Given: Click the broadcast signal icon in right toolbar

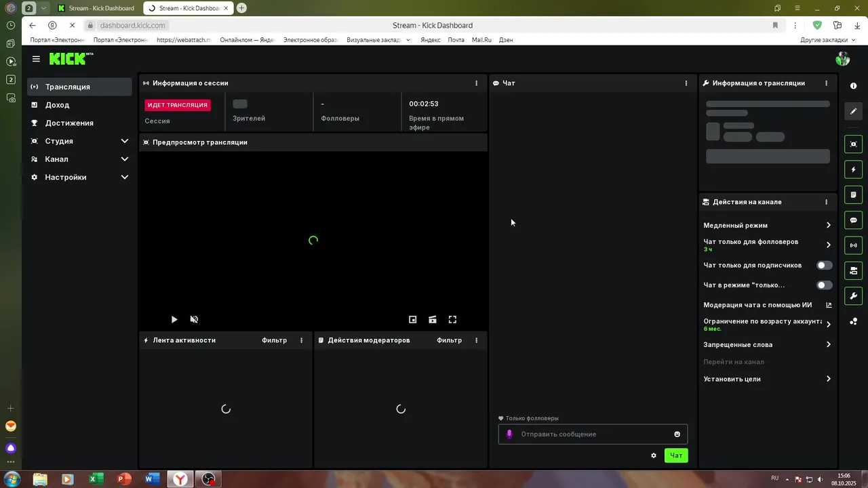Looking at the screenshot, I should [x=854, y=245].
